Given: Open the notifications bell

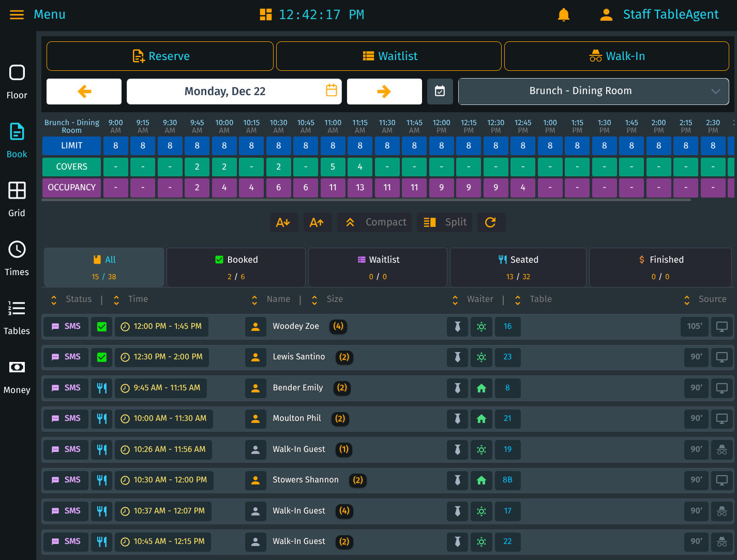Looking at the screenshot, I should (x=563, y=14).
